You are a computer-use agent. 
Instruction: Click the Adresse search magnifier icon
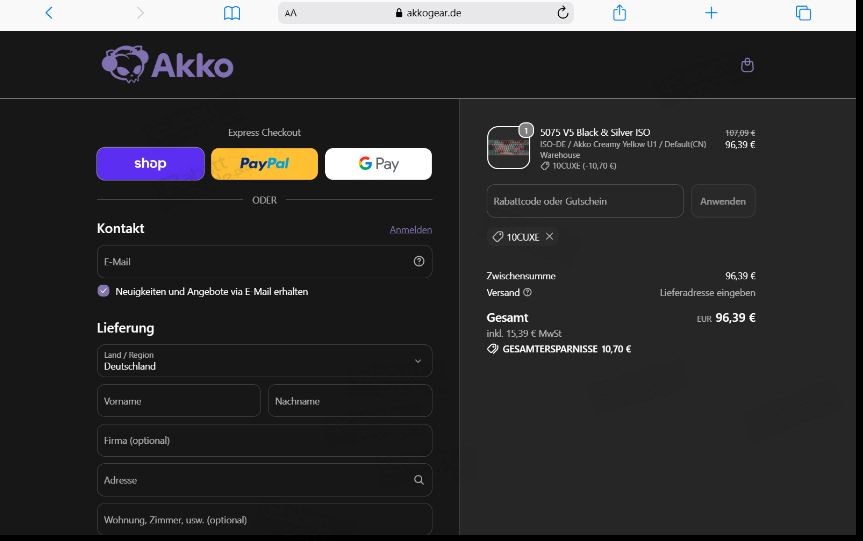(419, 480)
